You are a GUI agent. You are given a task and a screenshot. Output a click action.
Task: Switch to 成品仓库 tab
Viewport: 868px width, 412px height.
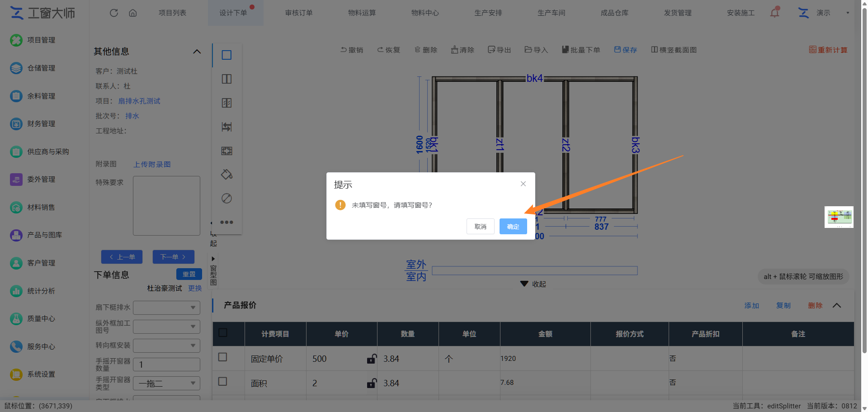pyautogui.click(x=614, y=13)
